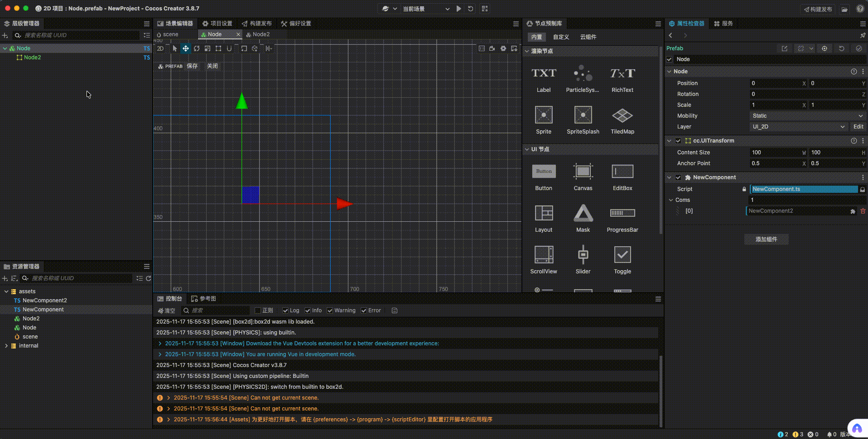Click the Edit button next to Layer
This screenshot has height=439, width=868.
[858, 127]
